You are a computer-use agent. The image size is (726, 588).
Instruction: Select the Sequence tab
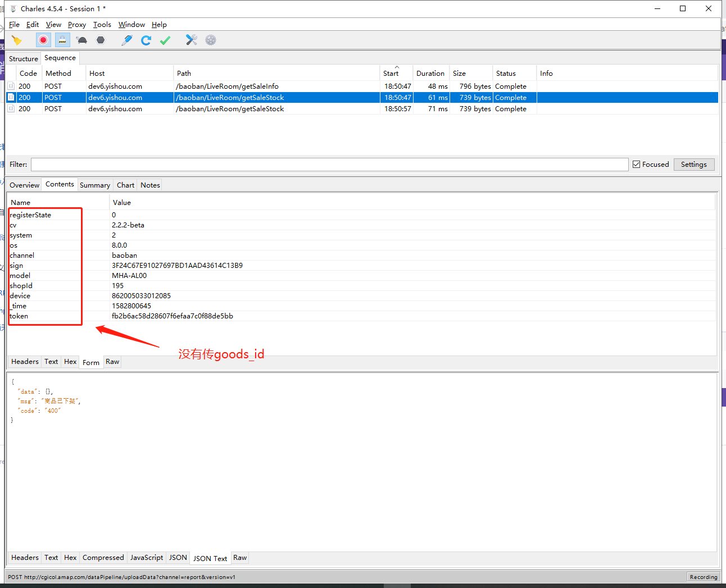coord(60,58)
